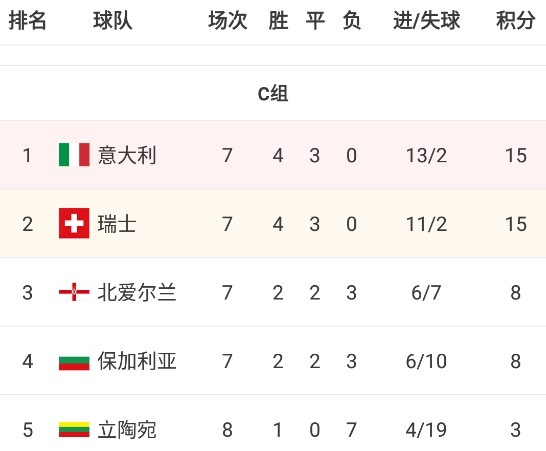
Task: Click Italy's 13/2 goals value
Action: click(x=427, y=155)
